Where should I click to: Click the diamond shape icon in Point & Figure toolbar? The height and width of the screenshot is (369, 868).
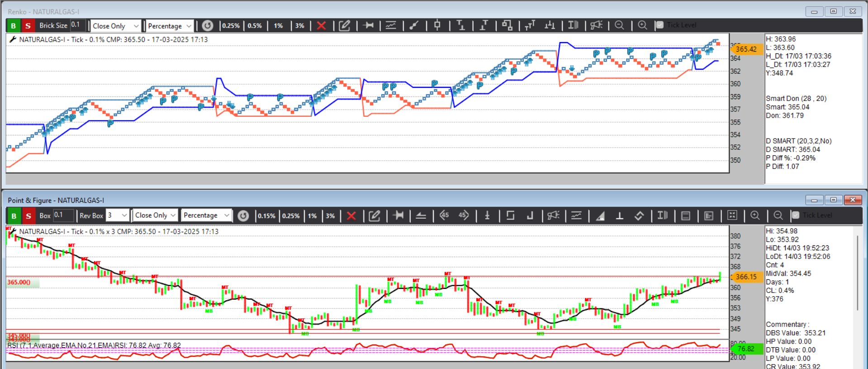639,216
